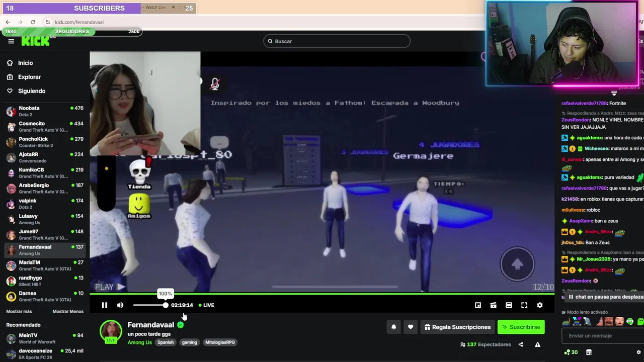Pause the live stream video
The image size is (644, 362).
[104, 305]
